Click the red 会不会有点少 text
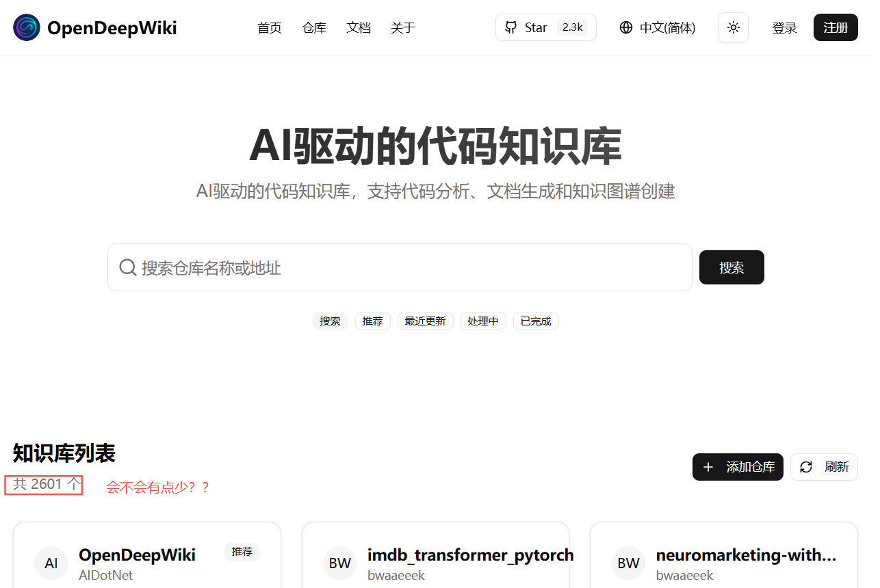Image resolution: width=880 pixels, height=588 pixels. tap(158, 486)
